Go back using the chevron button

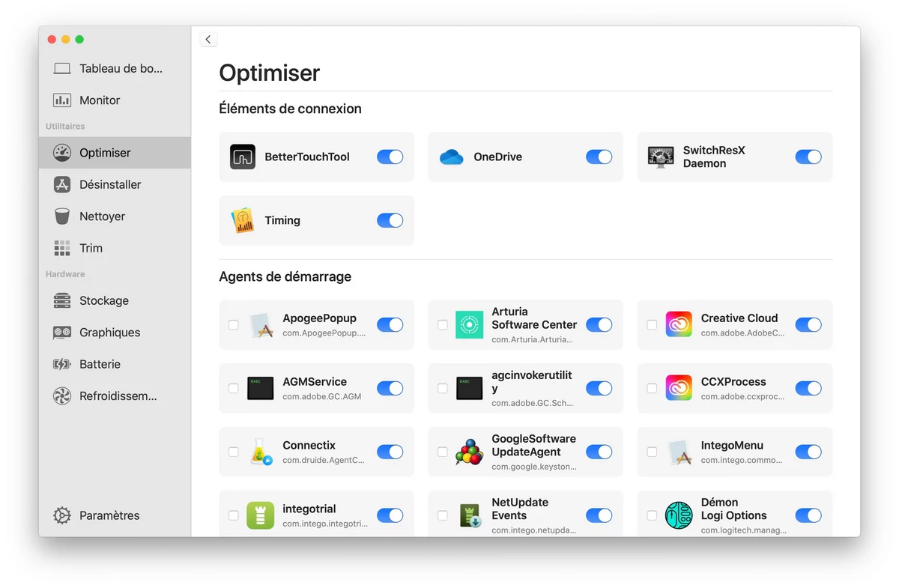coord(208,40)
